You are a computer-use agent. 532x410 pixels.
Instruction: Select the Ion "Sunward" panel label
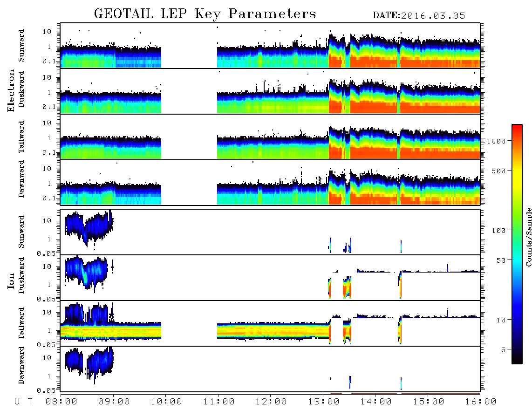21,232
